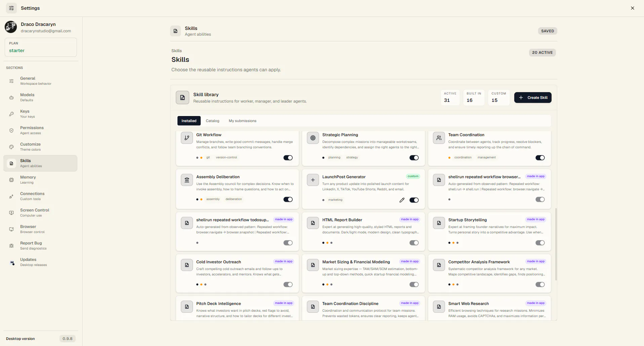Click the Skills icon in sidebar
The height and width of the screenshot is (346, 644).
[x=11, y=163]
